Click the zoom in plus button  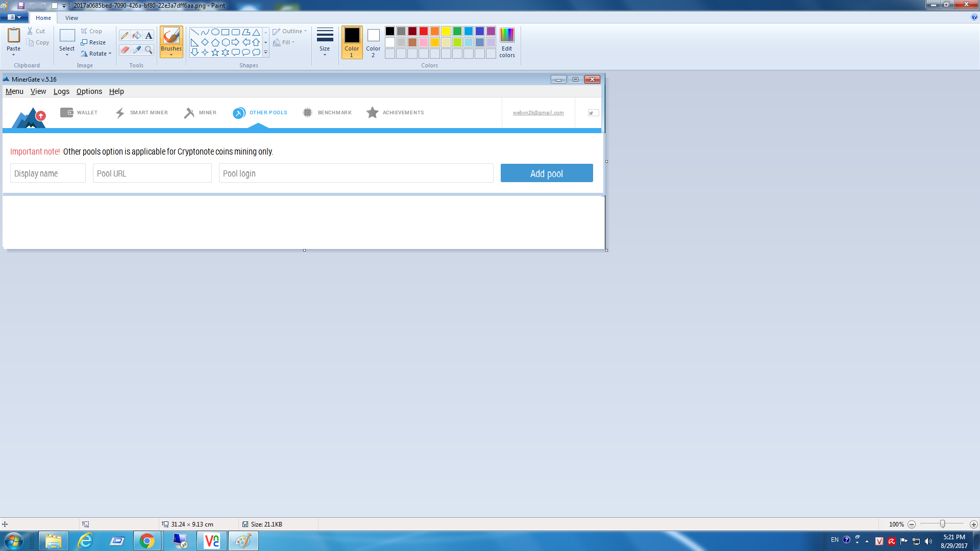(973, 524)
